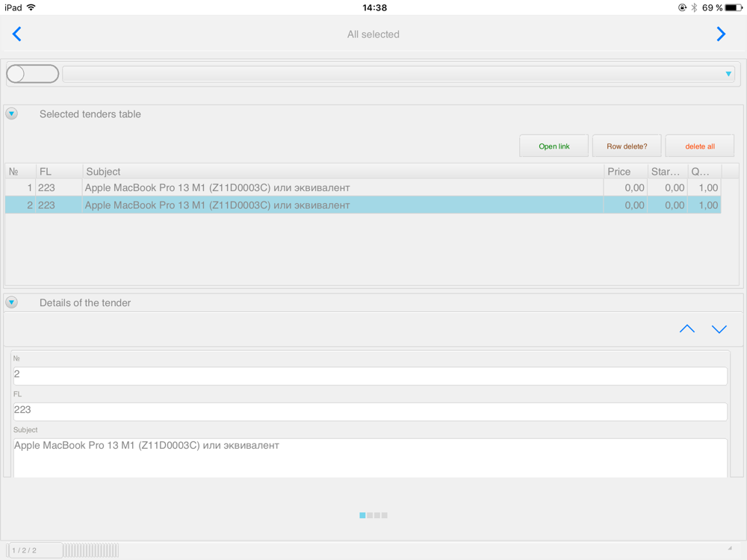Focus the № input field showing 2

pos(371,376)
